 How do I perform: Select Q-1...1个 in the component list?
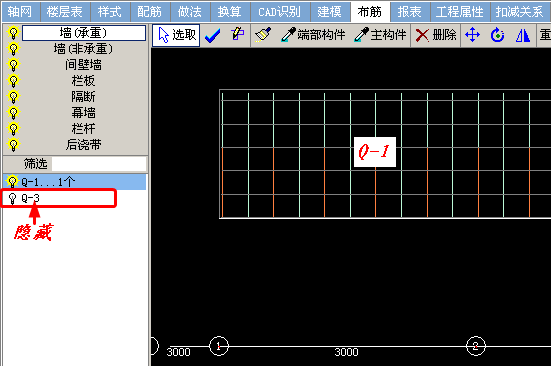tap(75, 182)
